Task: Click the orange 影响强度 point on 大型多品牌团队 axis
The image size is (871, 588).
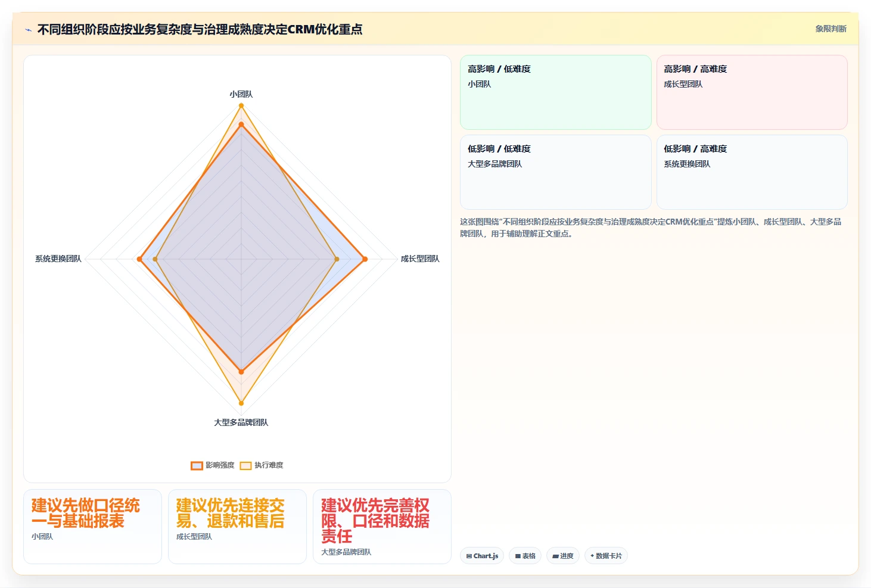Action: (241, 372)
